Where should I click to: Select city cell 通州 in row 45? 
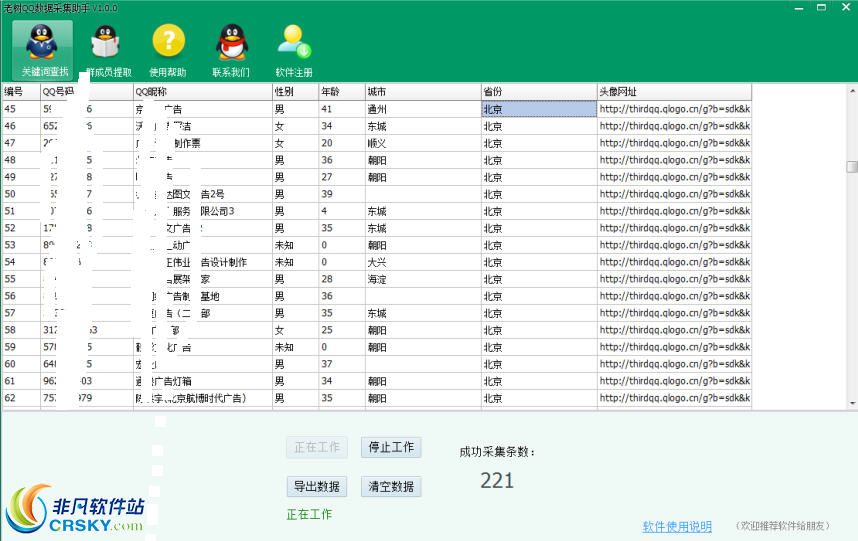423,109
